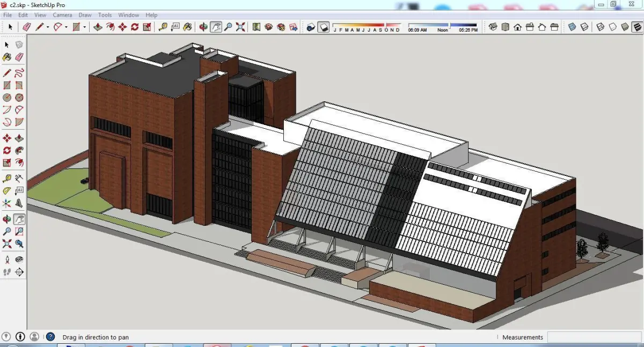The width and height of the screenshot is (644, 347).
Task: Click the help question mark in status bar
Action: [x=50, y=337]
